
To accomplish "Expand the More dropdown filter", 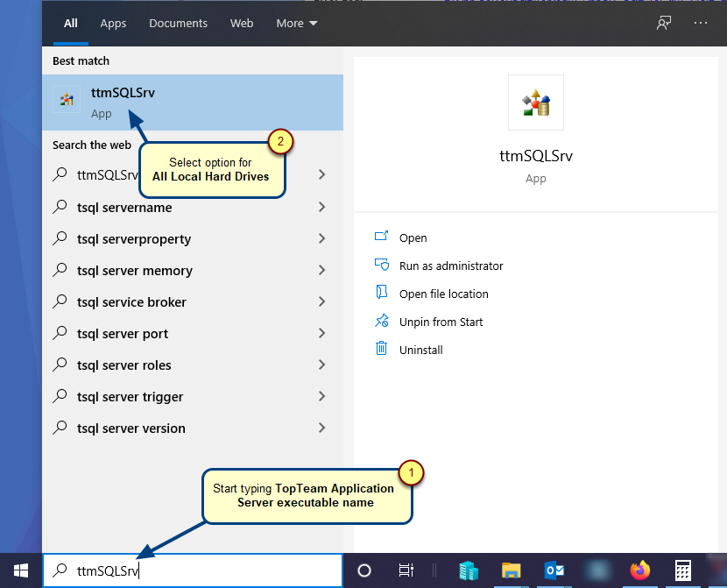I will (x=297, y=23).
